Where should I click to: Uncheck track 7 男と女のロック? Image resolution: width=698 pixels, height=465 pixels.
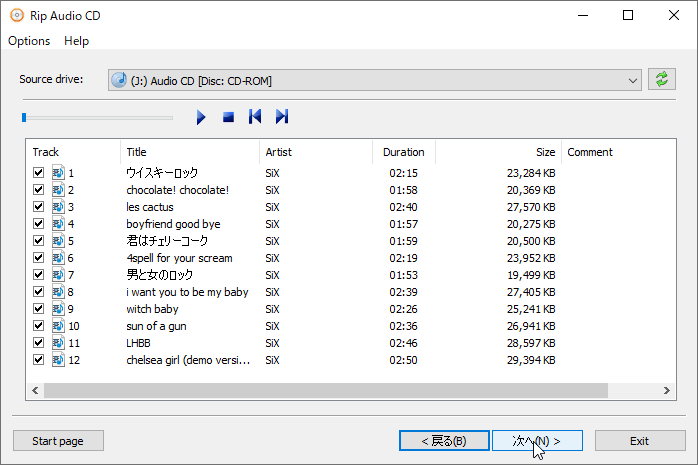pyautogui.click(x=38, y=275)
